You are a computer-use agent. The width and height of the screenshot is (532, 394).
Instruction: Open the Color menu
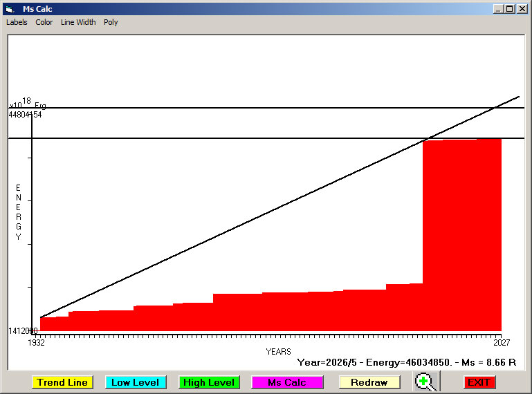tap(44, 22)
